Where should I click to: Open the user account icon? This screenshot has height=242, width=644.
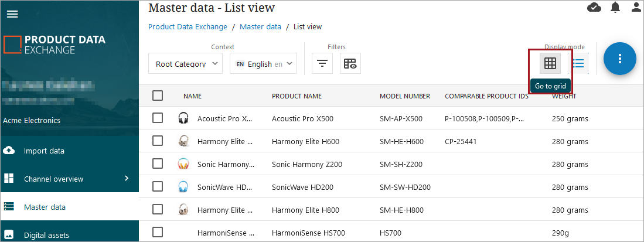point(636,8)
